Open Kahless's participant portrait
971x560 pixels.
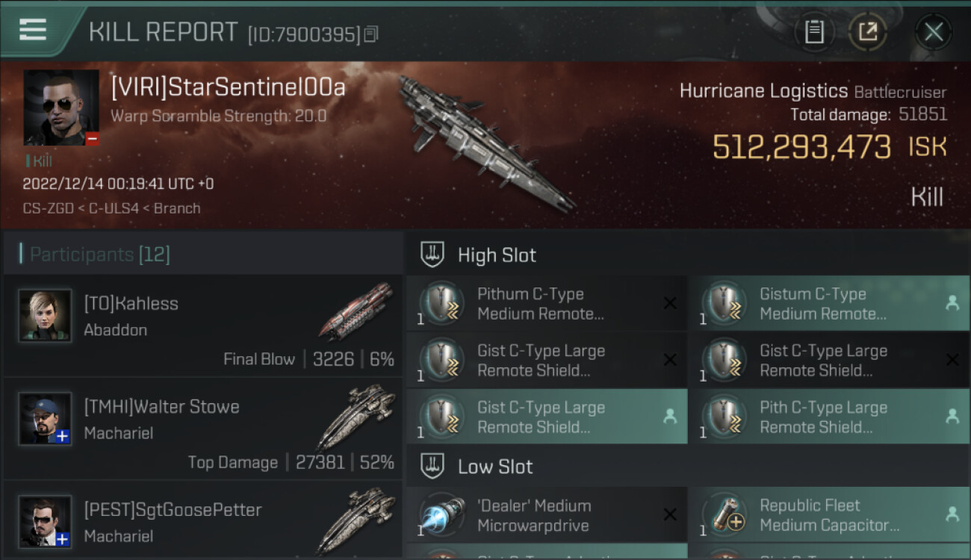coord(46,316)
